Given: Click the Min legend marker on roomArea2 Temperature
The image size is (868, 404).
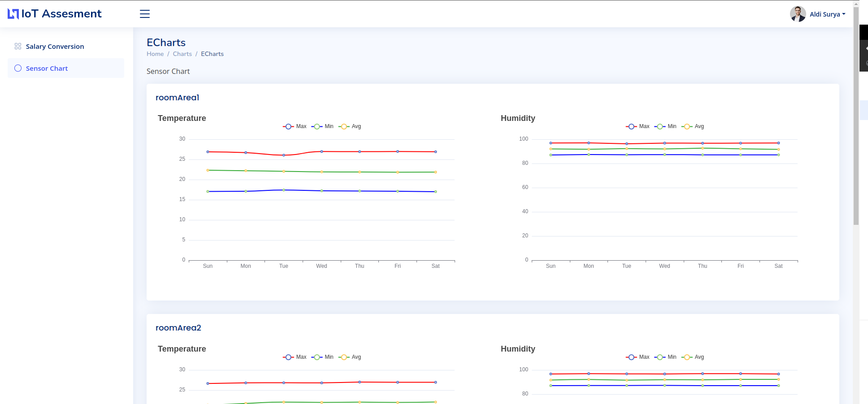Looking at the screenshot, I should (317, 357).
